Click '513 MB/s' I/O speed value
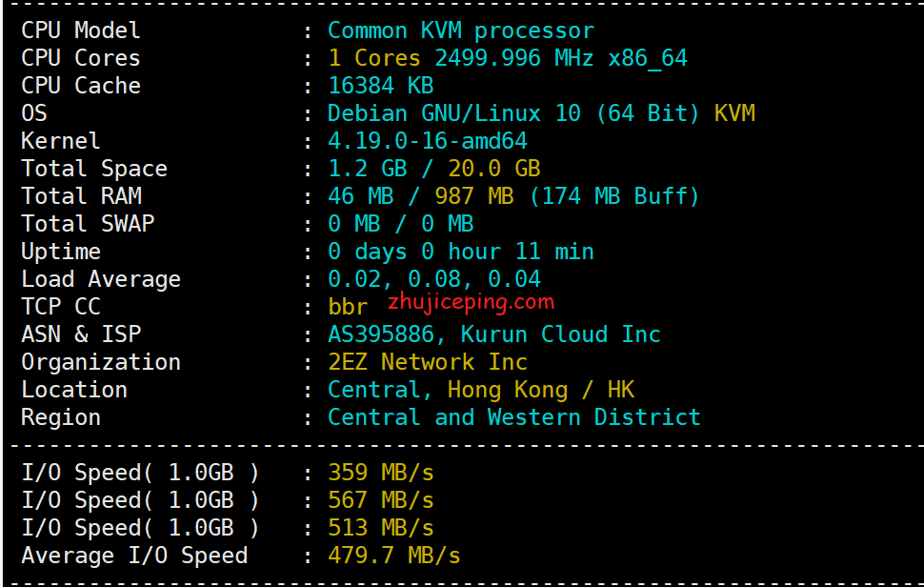The width and height of the screenshot is (924, 587). point(381,528)
